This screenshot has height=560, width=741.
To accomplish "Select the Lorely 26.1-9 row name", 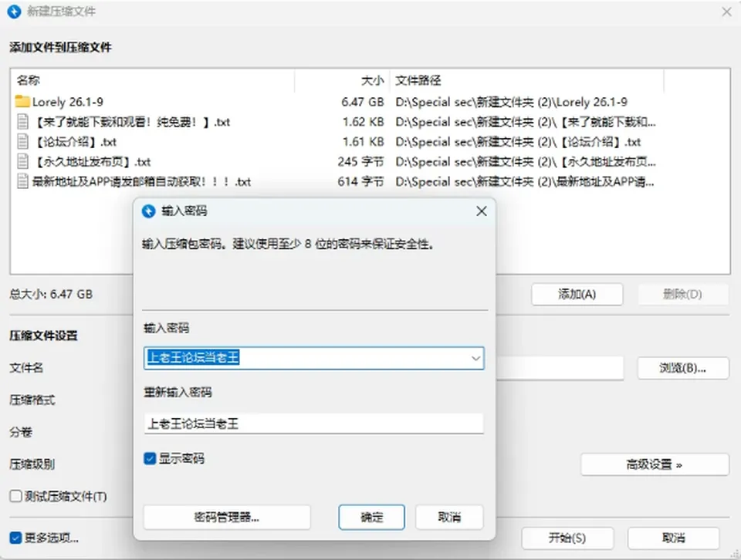I will [68, 102].
